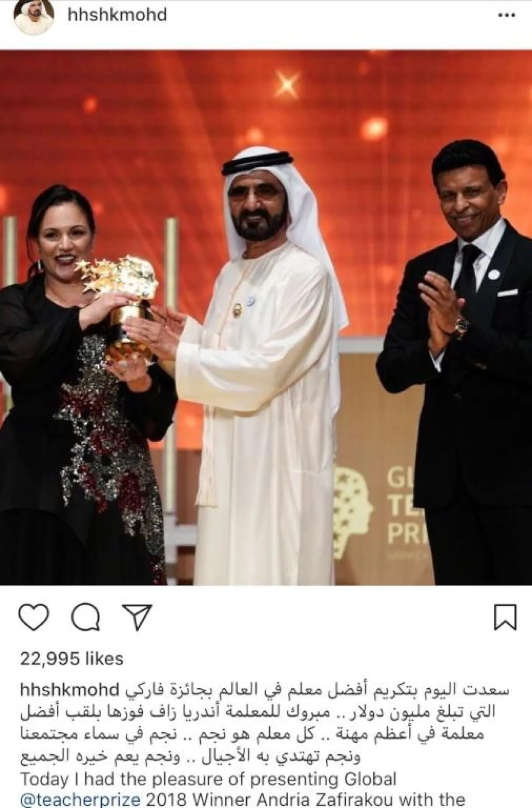The width and height of the screenshot is (532, 808).
Task: Open hhshkmohd profile picture avatar
Action: (x=34, y=17)
